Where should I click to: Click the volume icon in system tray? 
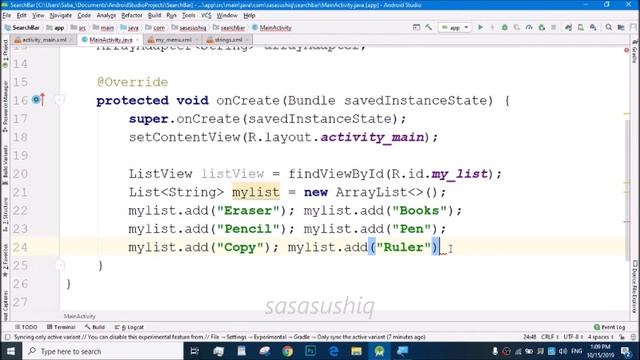click(563, 351)
